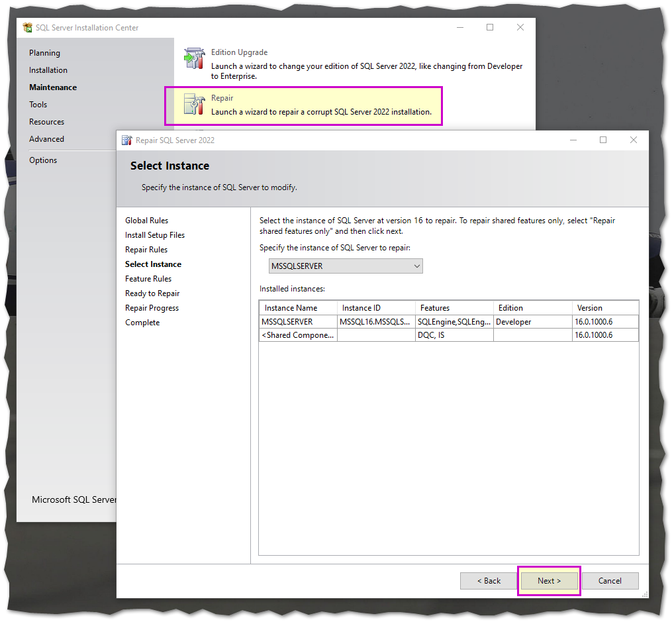Image resolution: width=672 pixels, height=622 pixels.
Task: Select the Install Setup Files step
Action: (155, 235)
